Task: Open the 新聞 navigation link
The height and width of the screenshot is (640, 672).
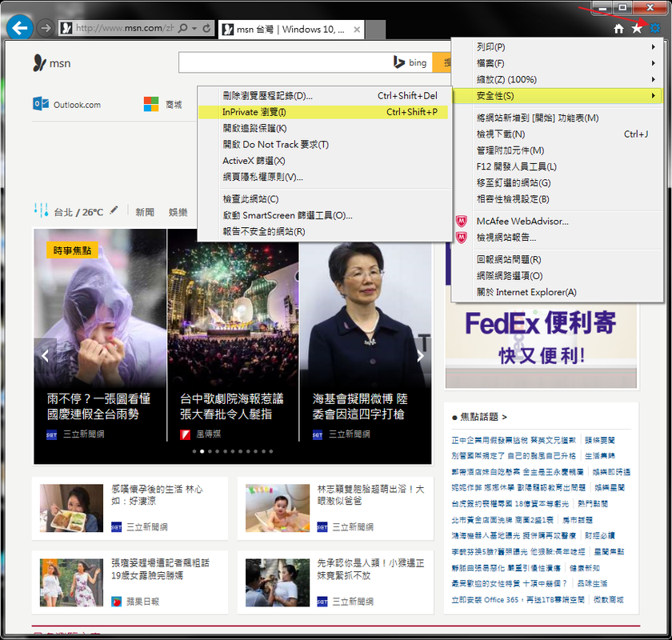Action: click(x=145, y=212)
